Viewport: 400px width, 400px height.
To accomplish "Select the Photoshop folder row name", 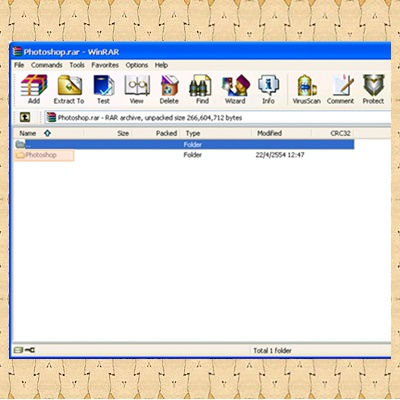I will (x=41, y=155).
